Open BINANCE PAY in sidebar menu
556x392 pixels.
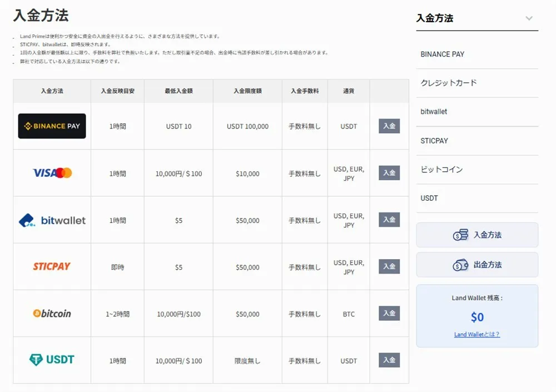pyautogui.click(x=477, y=54)
